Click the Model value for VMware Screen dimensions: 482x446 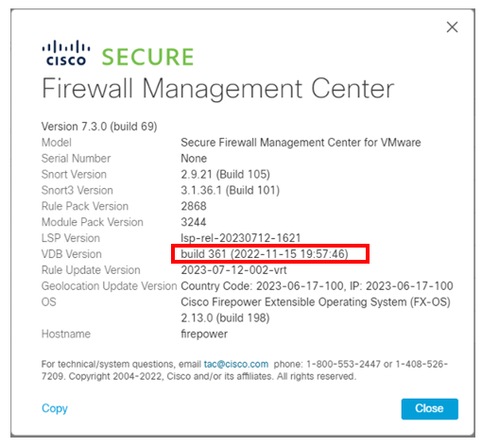point(301,142)
